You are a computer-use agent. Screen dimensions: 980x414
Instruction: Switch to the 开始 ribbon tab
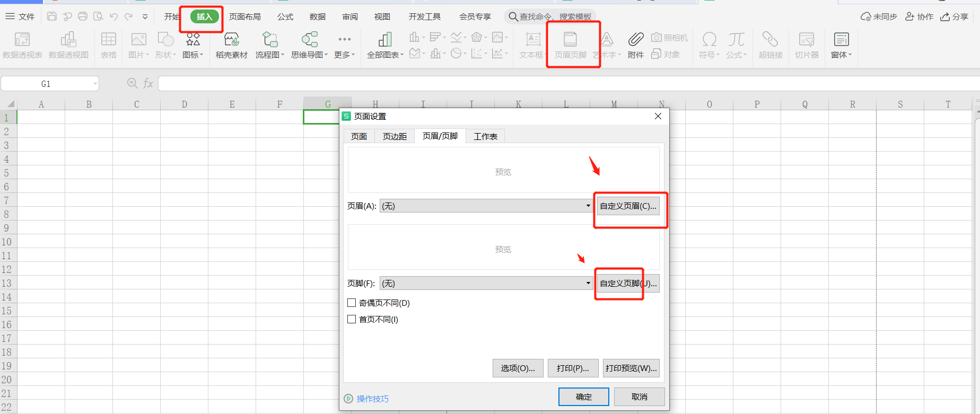[x=172, y=16]
